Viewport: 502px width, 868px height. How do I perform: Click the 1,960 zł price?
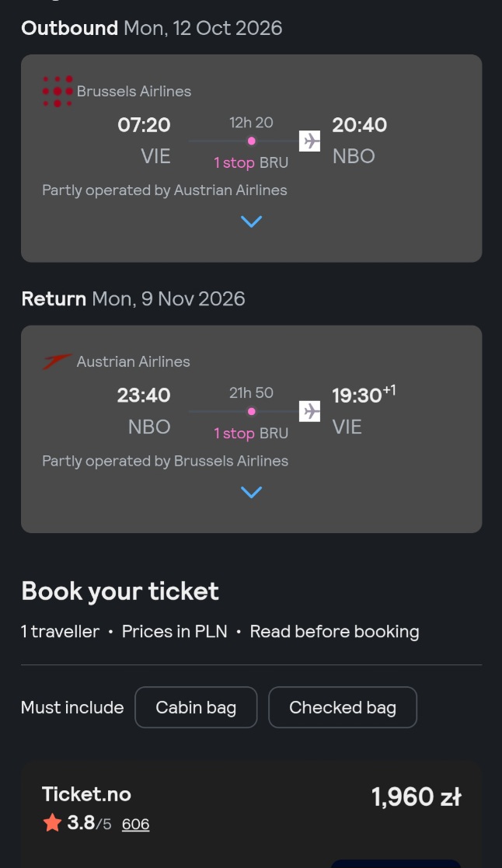click(417, 797)
